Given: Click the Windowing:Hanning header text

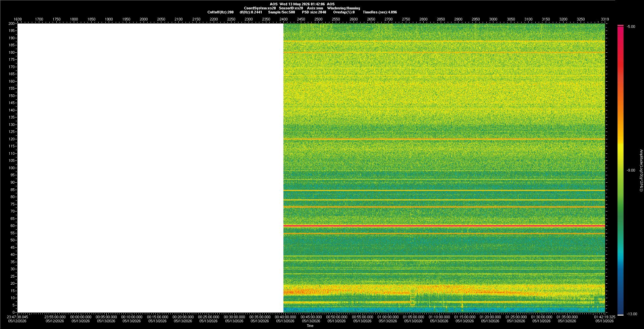Looking at the screenshot, I should click(343, 8).
